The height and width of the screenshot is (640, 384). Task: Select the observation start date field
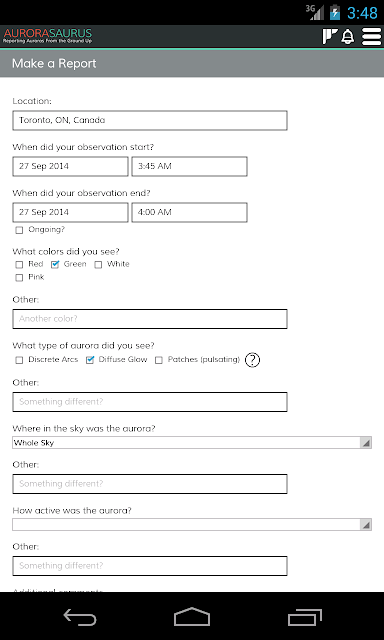click(x=70, y=167)
